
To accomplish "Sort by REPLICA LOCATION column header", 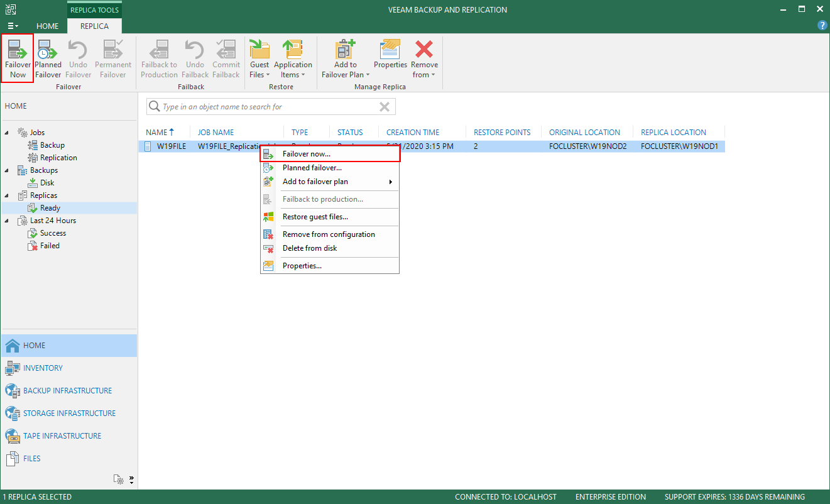I will pos(674,132).
